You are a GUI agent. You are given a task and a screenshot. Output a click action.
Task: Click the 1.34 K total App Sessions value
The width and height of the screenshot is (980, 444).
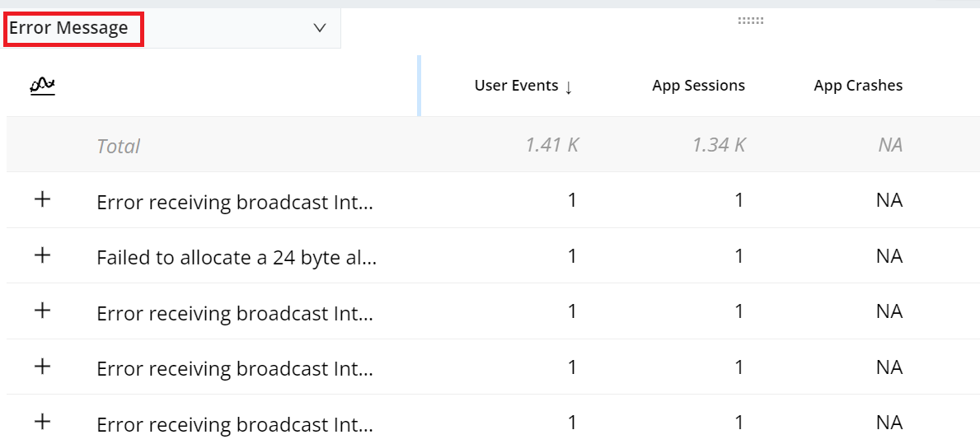719,146
